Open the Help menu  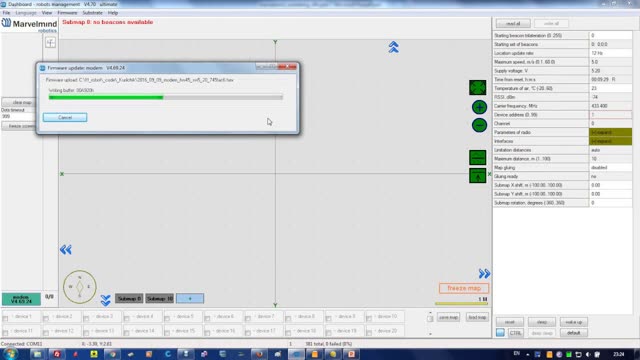[113, 13]
